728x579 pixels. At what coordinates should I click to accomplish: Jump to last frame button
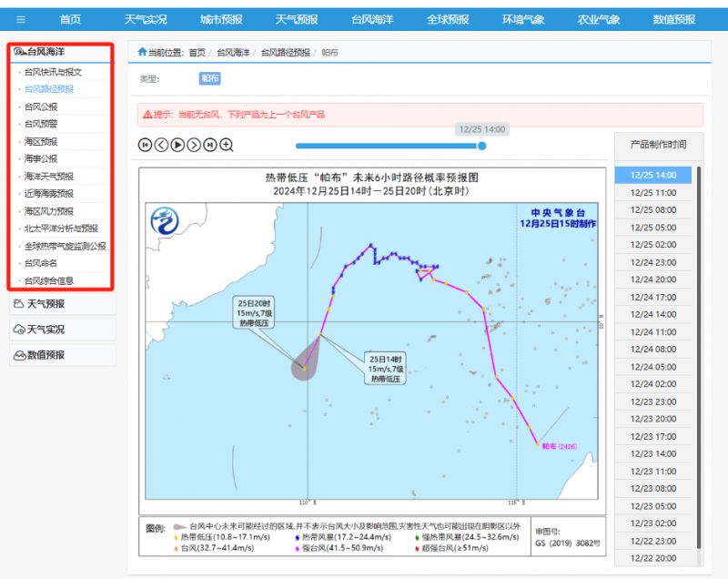tap(210, 146)
